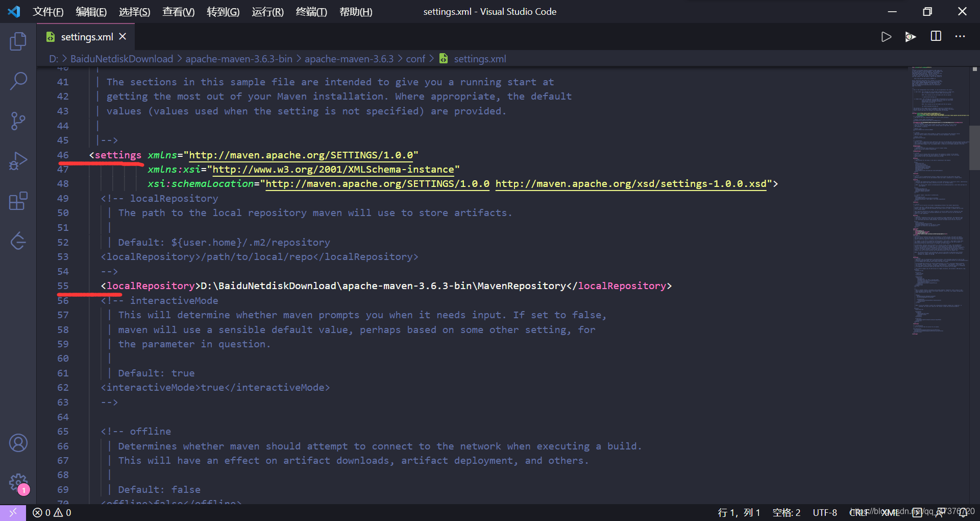Open the More Actions ellipsis menu

960,36
